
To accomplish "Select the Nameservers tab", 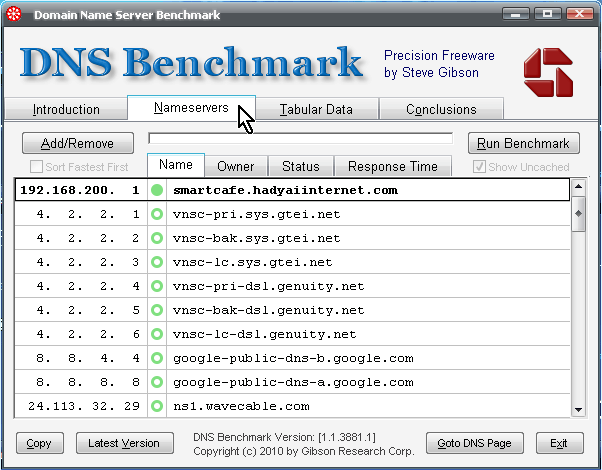I will [x=191, y=108].
